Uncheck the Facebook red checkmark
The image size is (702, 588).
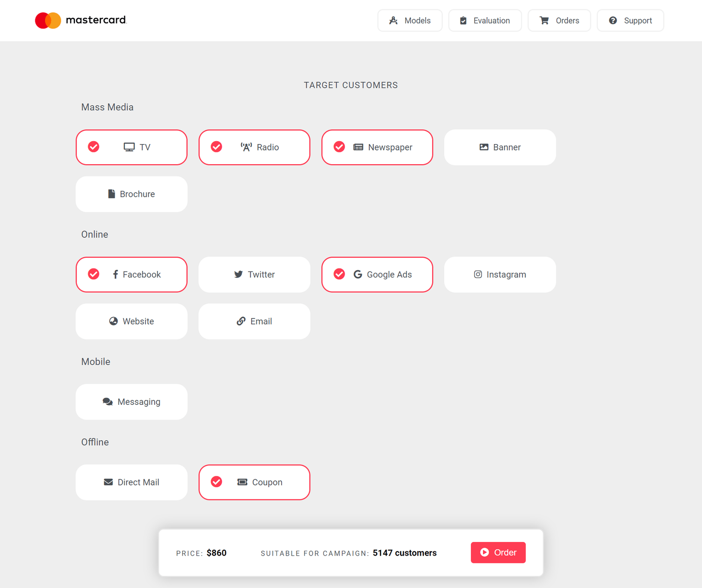point(94,274)
